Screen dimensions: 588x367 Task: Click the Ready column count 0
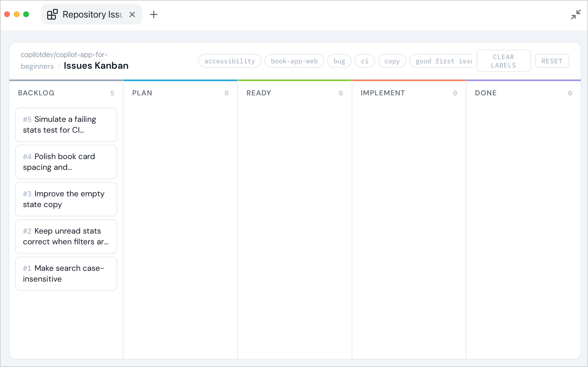pos(341,93)
